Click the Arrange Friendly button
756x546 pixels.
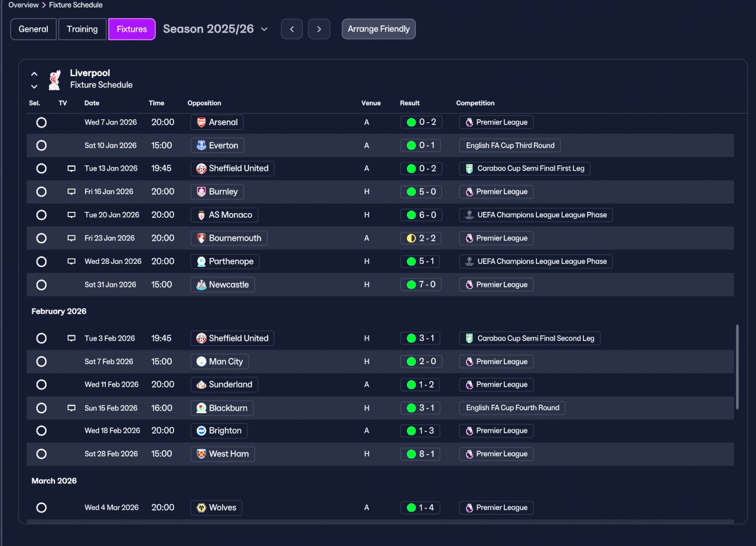[x=379, y=29]
